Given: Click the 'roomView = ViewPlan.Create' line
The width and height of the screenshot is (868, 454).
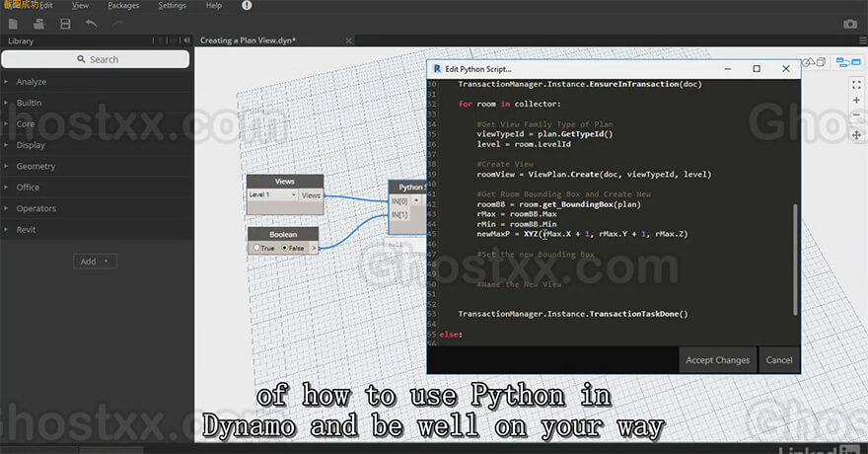Looking at the screenshot, I should [594, 175].
